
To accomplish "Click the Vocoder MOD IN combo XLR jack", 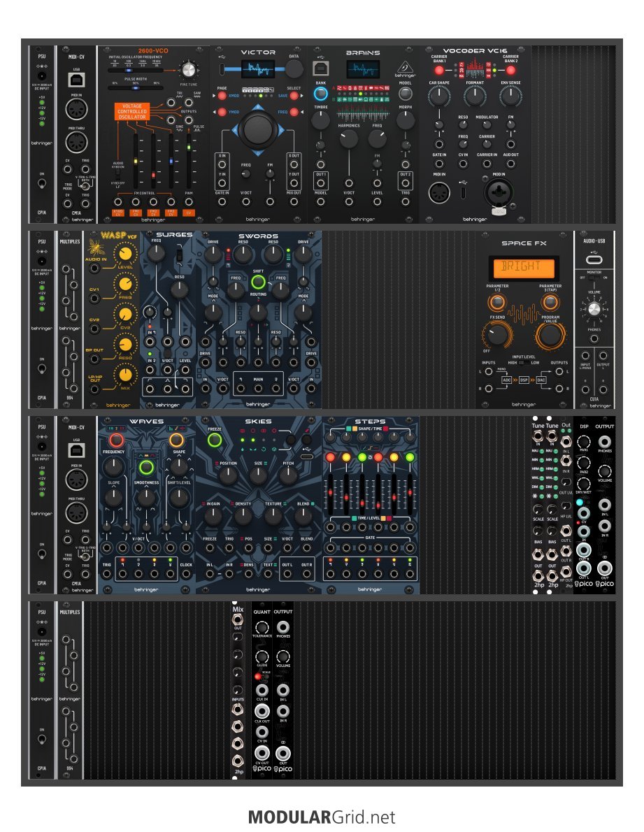I will (498, 193).
